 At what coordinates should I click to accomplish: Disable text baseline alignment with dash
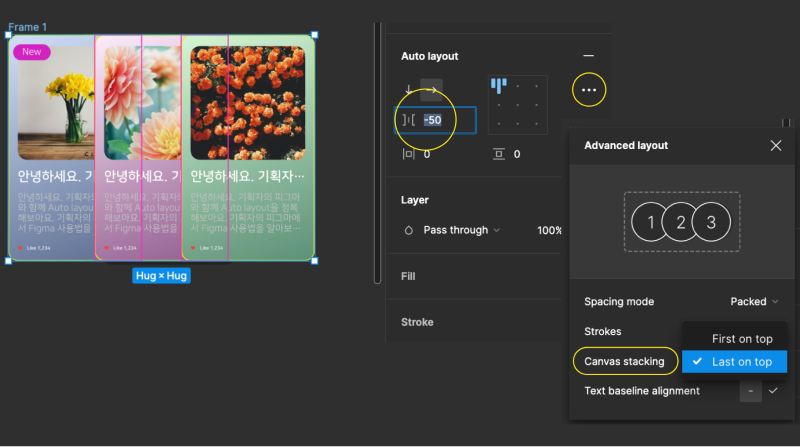[x=751, y=391]
